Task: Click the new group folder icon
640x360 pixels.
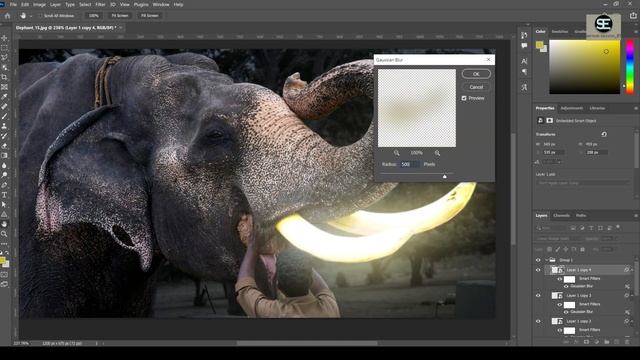Action: pos(606,342)
